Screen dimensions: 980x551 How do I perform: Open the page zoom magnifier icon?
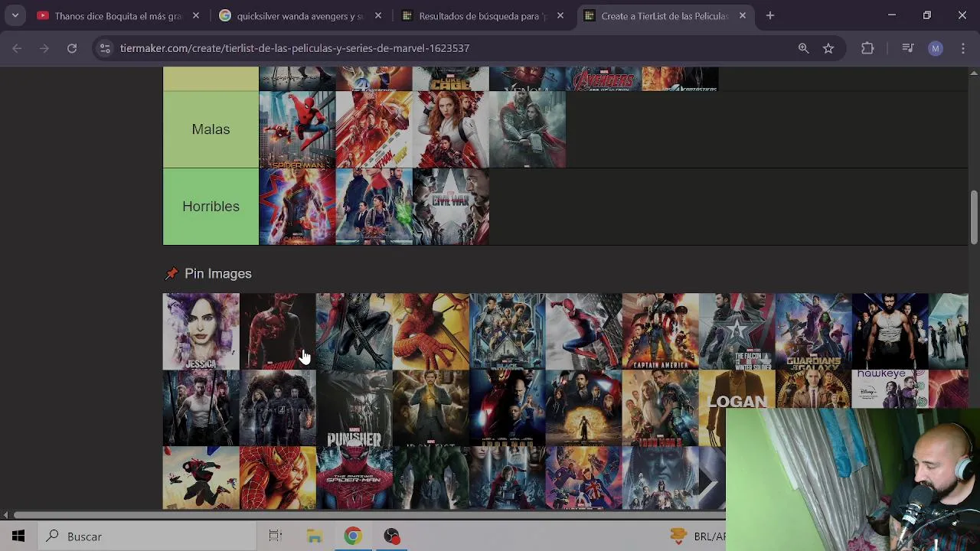(x=803, y=48)
